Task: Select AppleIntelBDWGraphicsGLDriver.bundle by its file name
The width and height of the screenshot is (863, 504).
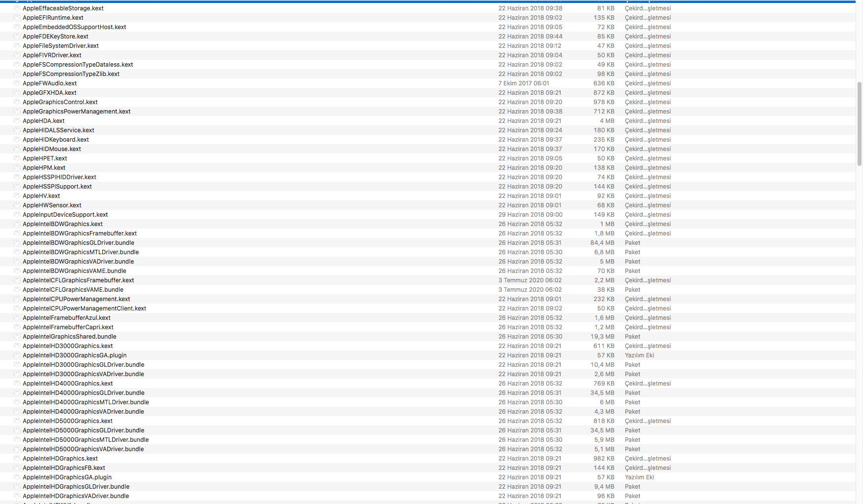Action: [x=79, y=243]
